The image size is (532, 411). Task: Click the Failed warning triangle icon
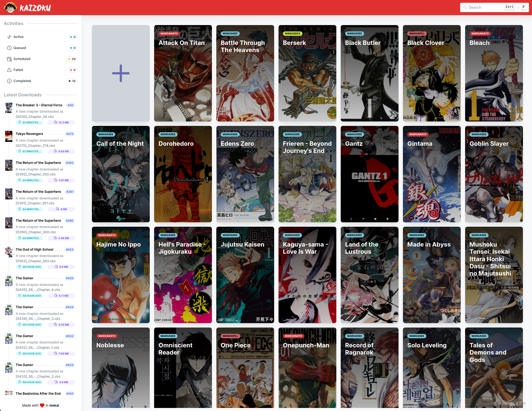pyautogui.click(x=9, y=70)
